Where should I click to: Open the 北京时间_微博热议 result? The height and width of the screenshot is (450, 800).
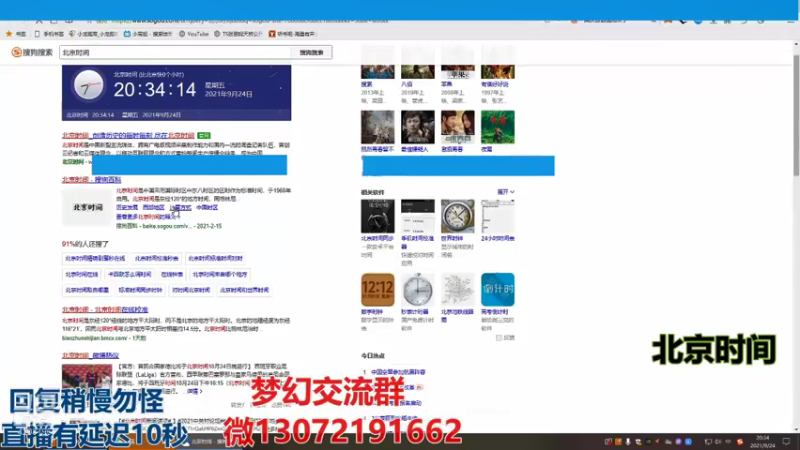[90, 356]
